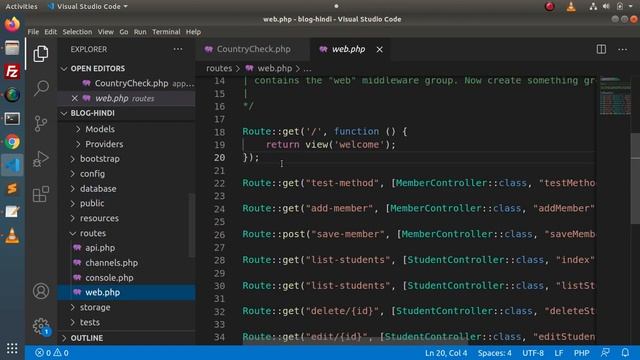
Task: Open the Search view in activity bar
Action: tap(41, 88)
